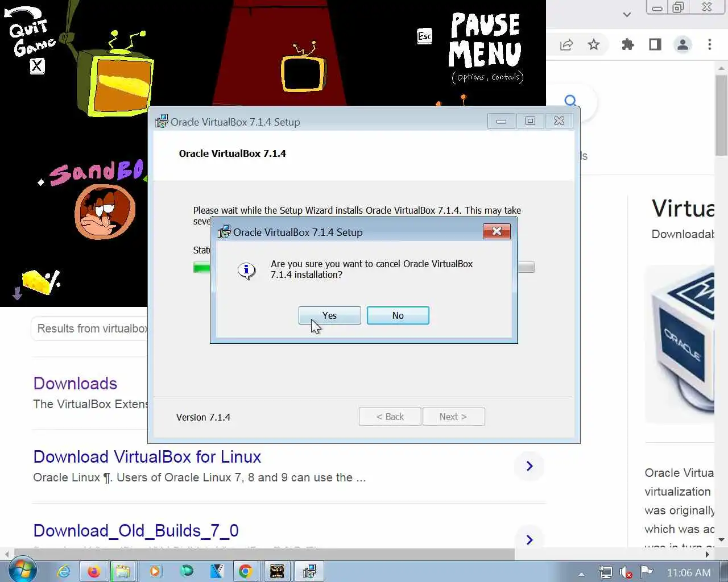Expand the Download_Old_Builds_7_0 result arrow
728x582 pixels.
click(x=530, y=539)
